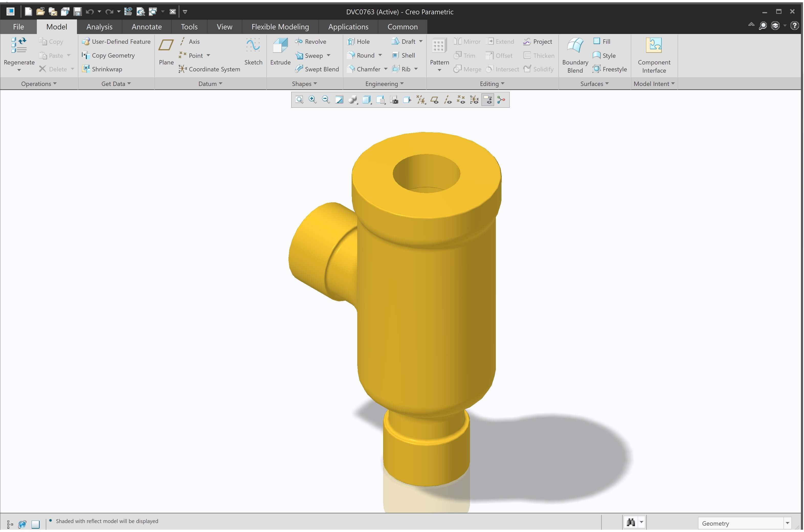Open the File menu
The image size is (804, 532).
coord(18,27)
